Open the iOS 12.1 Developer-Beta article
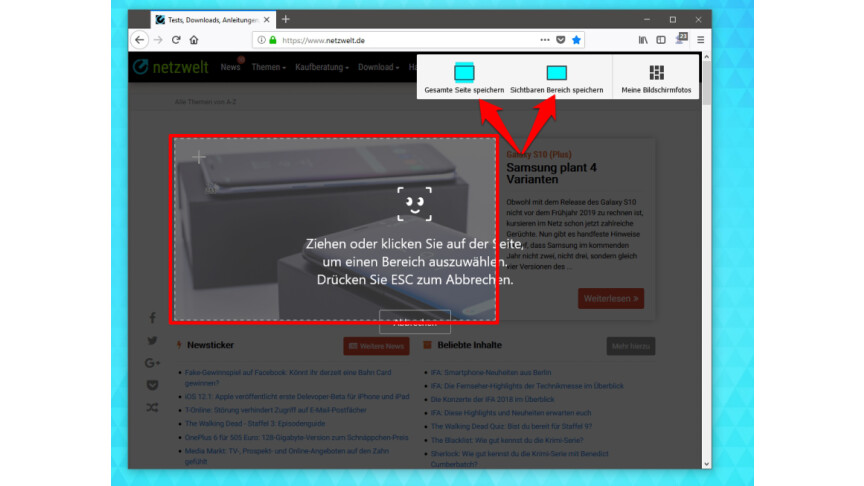 point(297,396)
